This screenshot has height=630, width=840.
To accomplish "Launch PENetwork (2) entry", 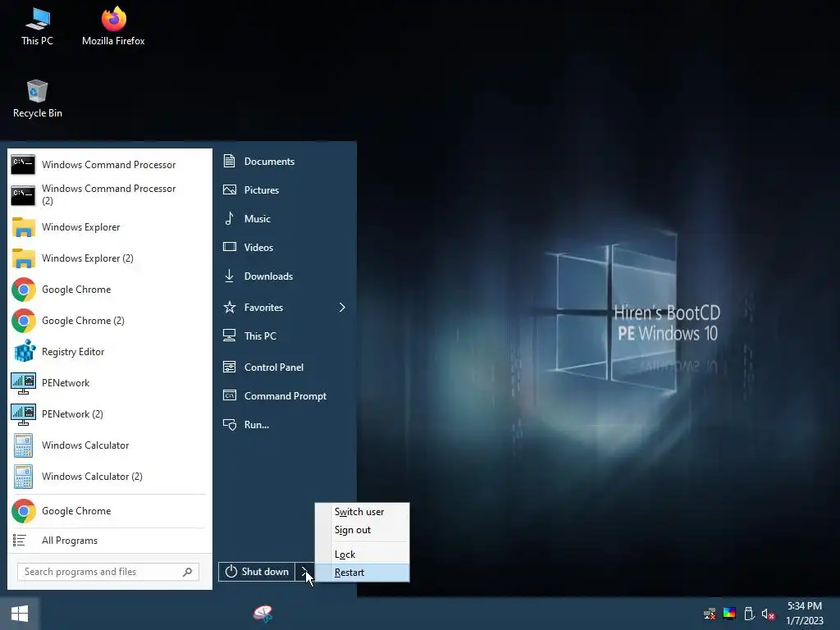I will point(109,413).
